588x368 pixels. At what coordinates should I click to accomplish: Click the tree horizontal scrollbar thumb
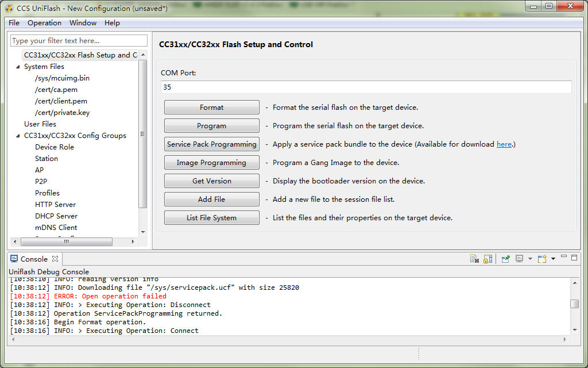[67, 242]
